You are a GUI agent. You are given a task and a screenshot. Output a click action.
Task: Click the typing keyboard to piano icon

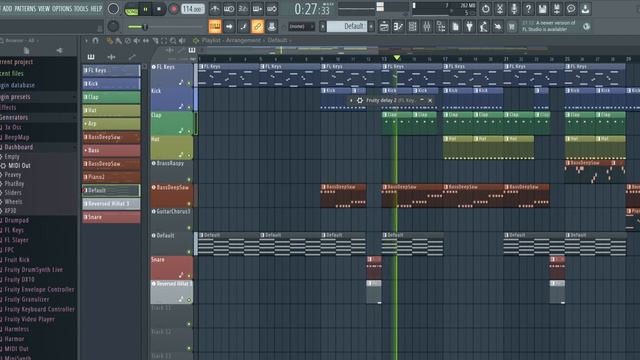coord(215,27)
